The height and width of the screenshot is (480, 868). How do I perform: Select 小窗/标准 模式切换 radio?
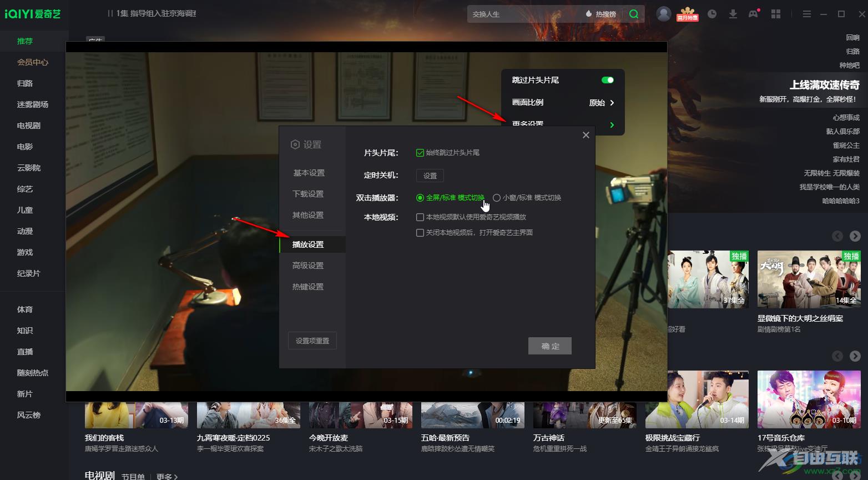(497, 198)
